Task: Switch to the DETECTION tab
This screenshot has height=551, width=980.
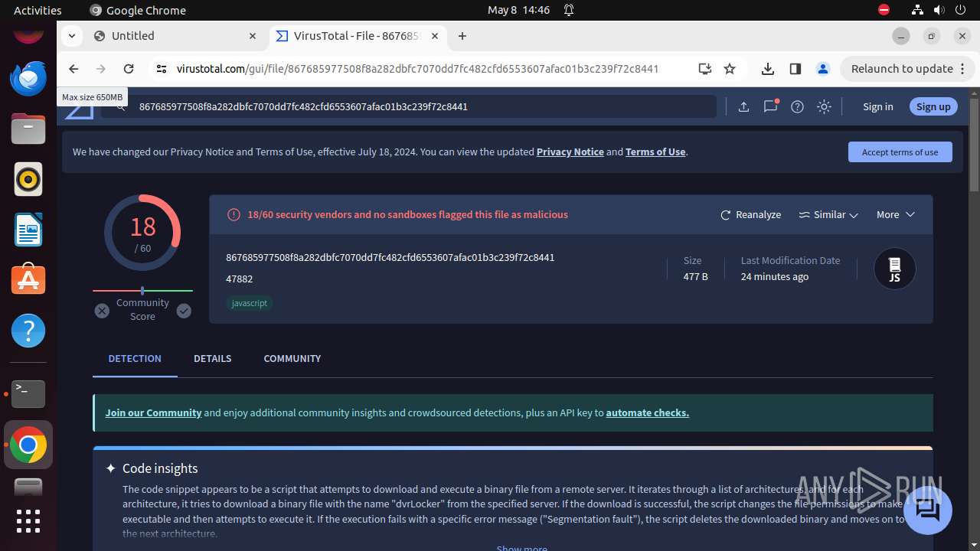Action: 135,358
